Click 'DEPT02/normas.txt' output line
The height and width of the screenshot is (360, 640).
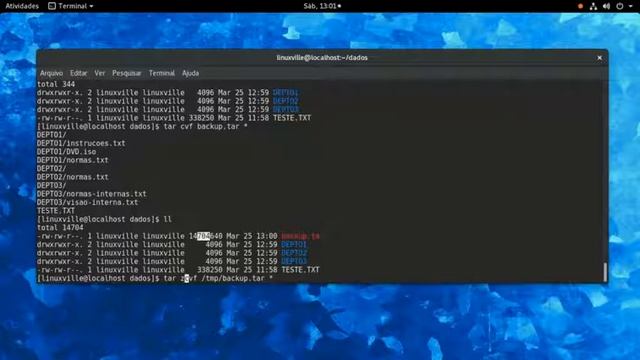click(73, 177)
